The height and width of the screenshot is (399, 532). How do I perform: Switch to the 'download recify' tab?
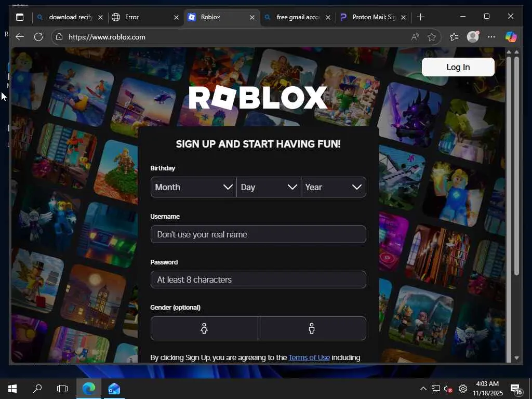(70, 17)
